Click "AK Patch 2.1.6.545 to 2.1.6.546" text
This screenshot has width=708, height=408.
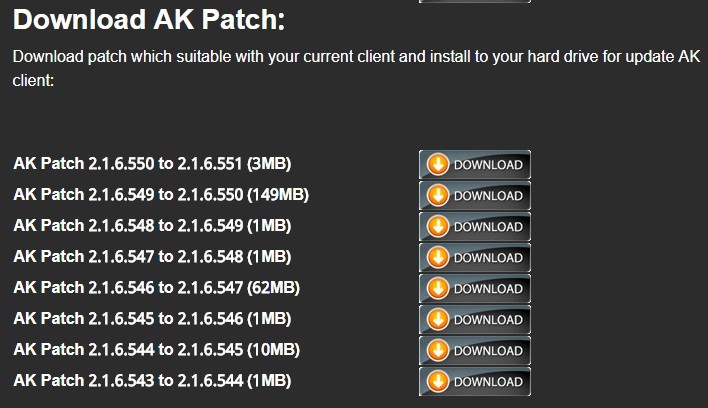152,319
